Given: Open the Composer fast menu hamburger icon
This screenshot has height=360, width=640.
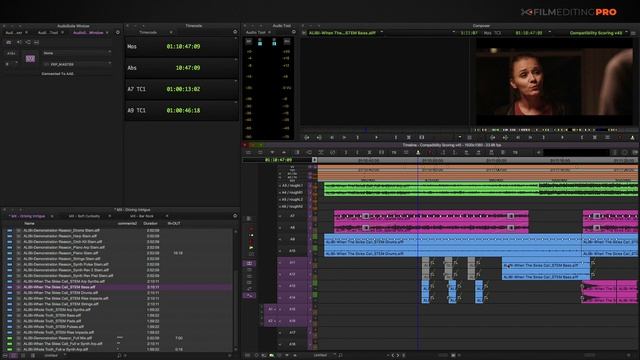Looking at the screenshot, I should [x=633, y=33].
